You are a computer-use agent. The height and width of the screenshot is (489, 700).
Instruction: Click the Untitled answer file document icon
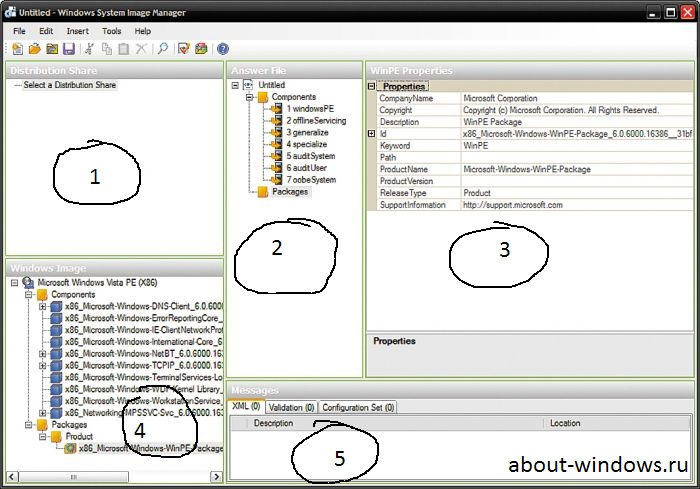[x=248, y=85]
